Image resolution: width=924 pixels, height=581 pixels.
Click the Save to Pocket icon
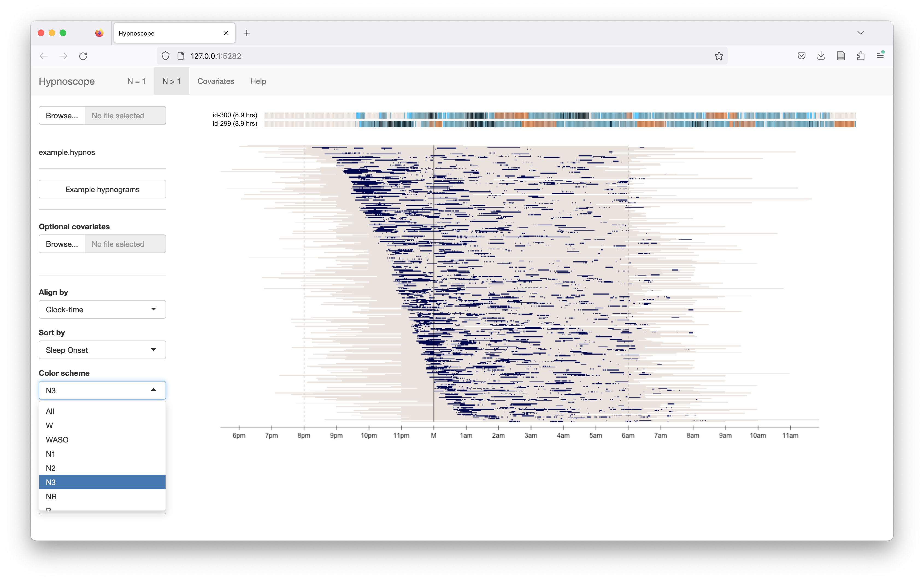(801, 56)
